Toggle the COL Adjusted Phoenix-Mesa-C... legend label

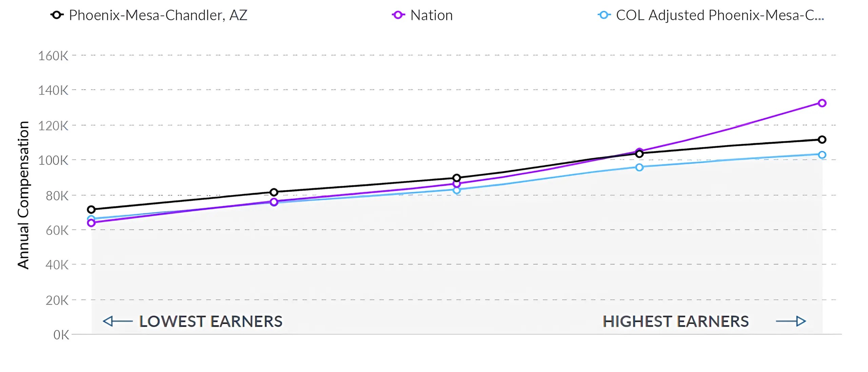[x=719, y=15]
